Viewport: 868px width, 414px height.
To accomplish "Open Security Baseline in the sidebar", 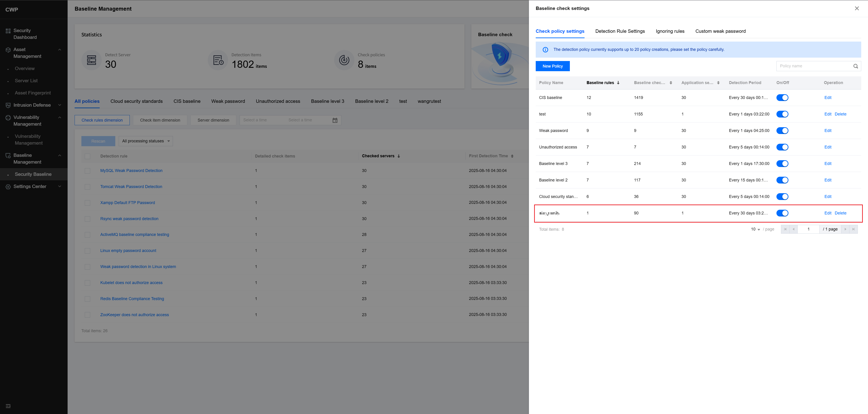I will click(33, 174).
